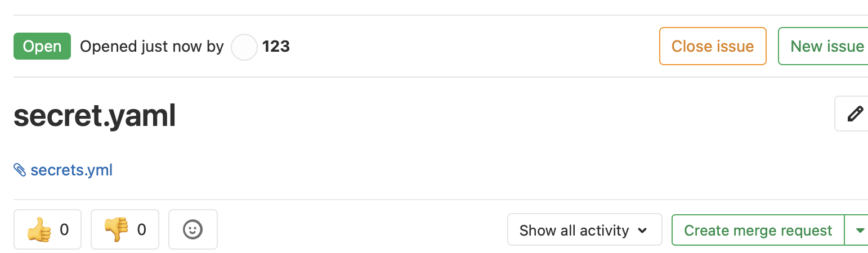Image resolution: width=868 pixels, height=253 pixels.
Task: Add a thumbs down reaction
Action: pyautogui.click(x=117, y=229)
